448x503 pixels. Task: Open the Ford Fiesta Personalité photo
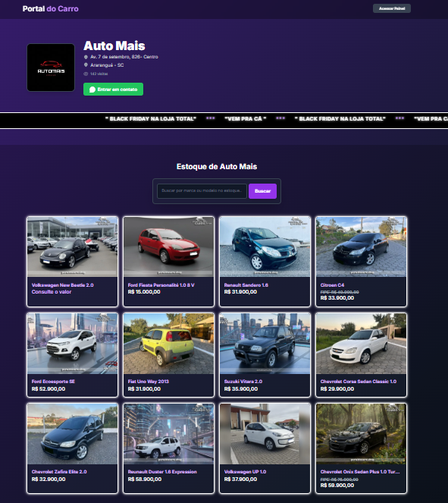(x=168, y=247)
